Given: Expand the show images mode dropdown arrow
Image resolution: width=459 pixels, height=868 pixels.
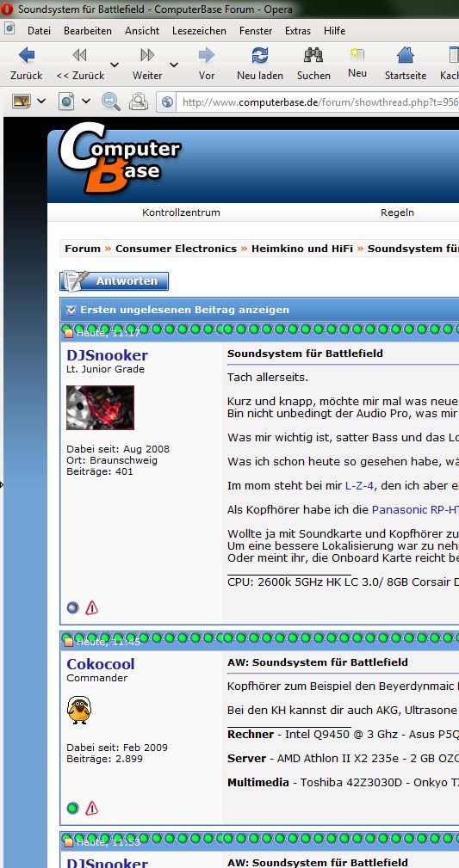Looking at the screenshot, I should click(41, 102).
